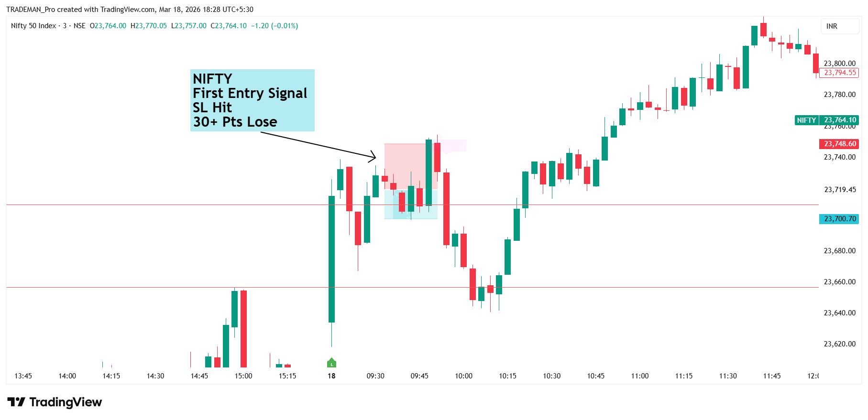Click the date label 18 on time axis
Image resolution: width=868 pixels, height=420 pixels.
(331, 376)
